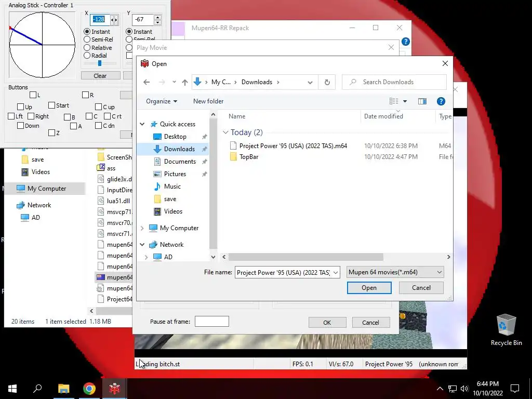The width and height of the screenshot is (532, 399).
Task: Select Instant radio for X axis
Action: pos(87,32)
